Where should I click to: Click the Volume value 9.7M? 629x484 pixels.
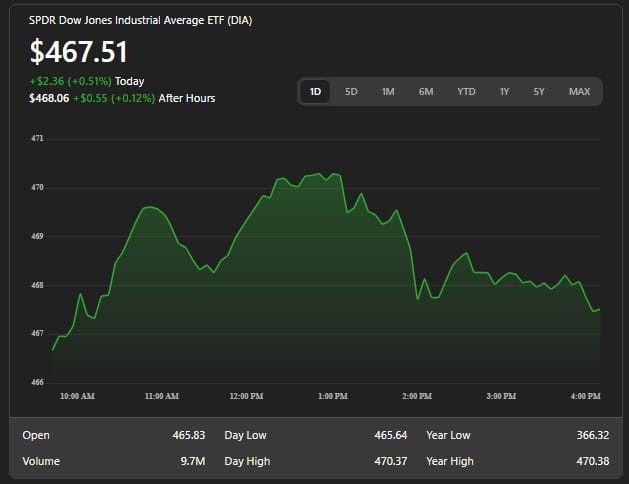[x=192, y=461]
